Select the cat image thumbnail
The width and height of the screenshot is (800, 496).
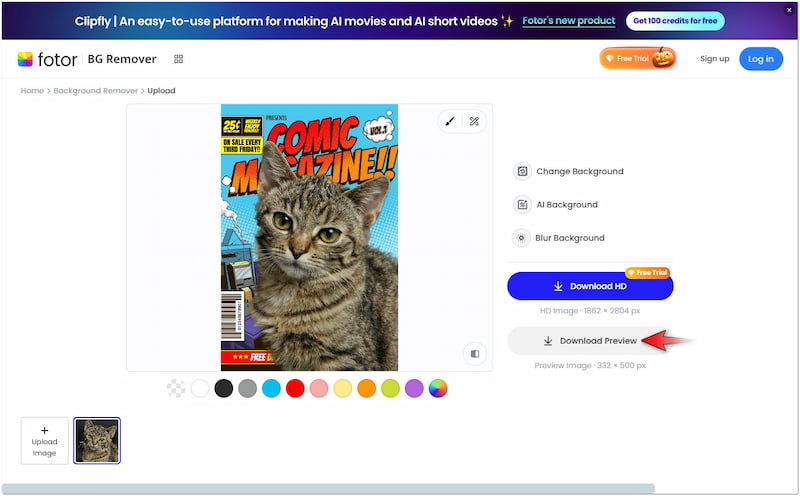tap(97, 441)
